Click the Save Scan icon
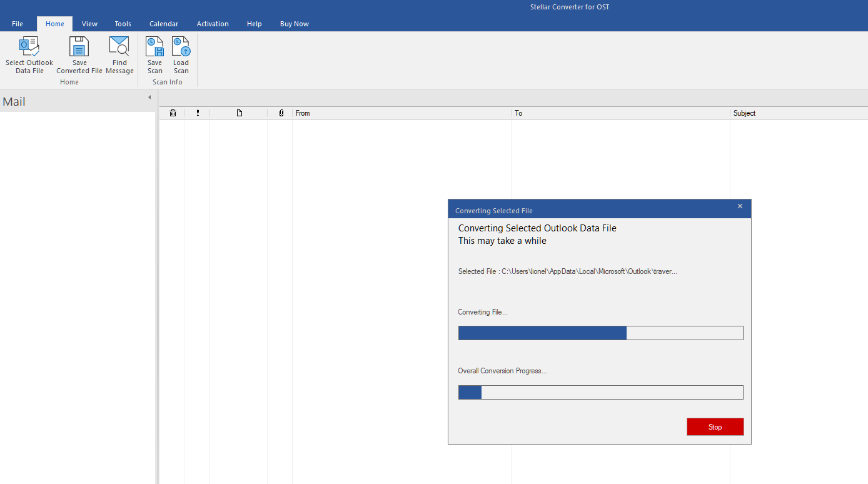The width and height of the screenshot is (868, 484). point(154,48)
